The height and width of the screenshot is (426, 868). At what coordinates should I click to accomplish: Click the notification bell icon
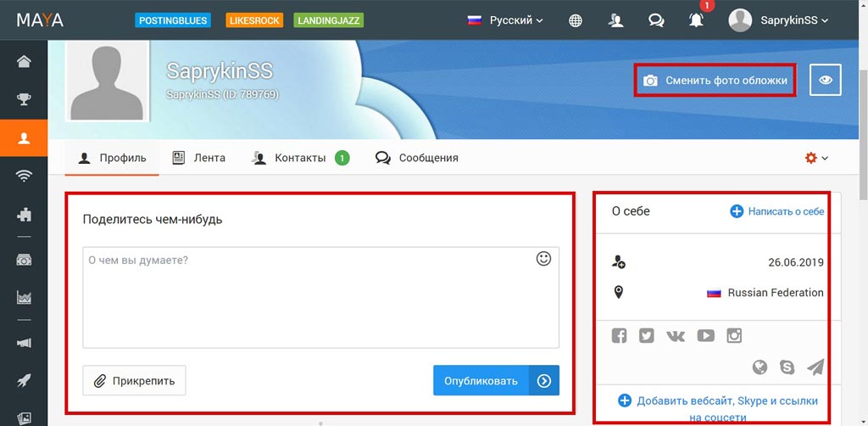pos(696,20)
